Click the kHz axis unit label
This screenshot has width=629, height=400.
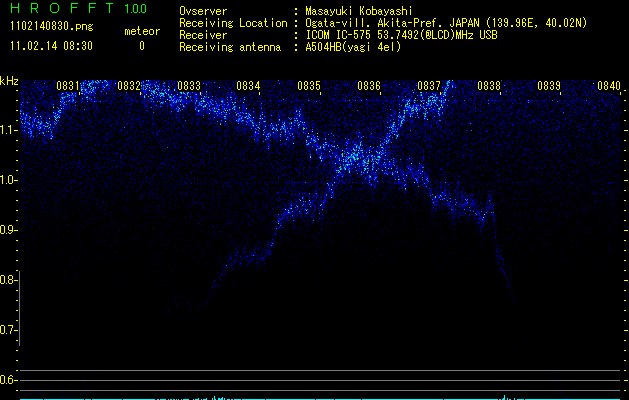point(9,81)
